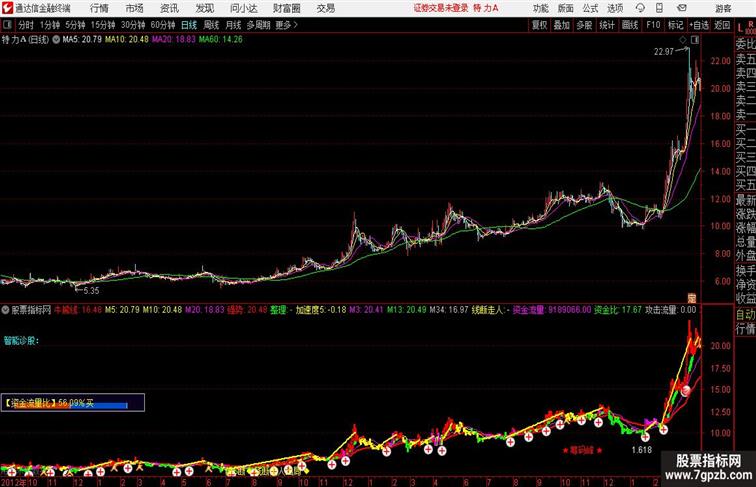Click the 多股 button
This screenshot has height=487, width=756.
tap(584, 25)
